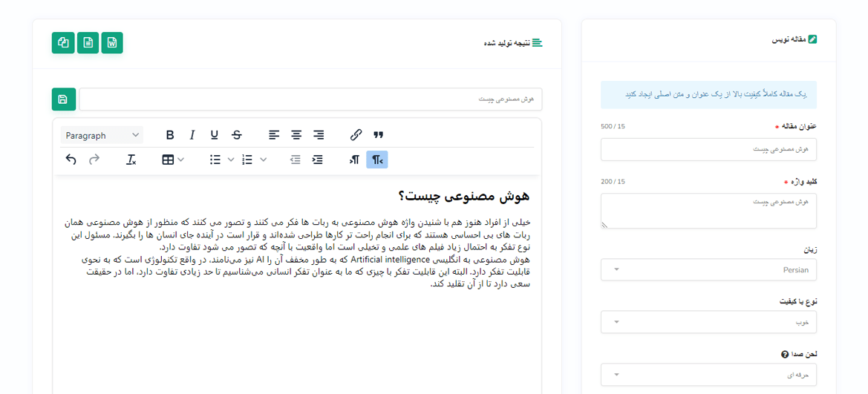Export the result as a Word document
Image resolution: width=868 pixels, height=394 pixels.
coord(112,43)
